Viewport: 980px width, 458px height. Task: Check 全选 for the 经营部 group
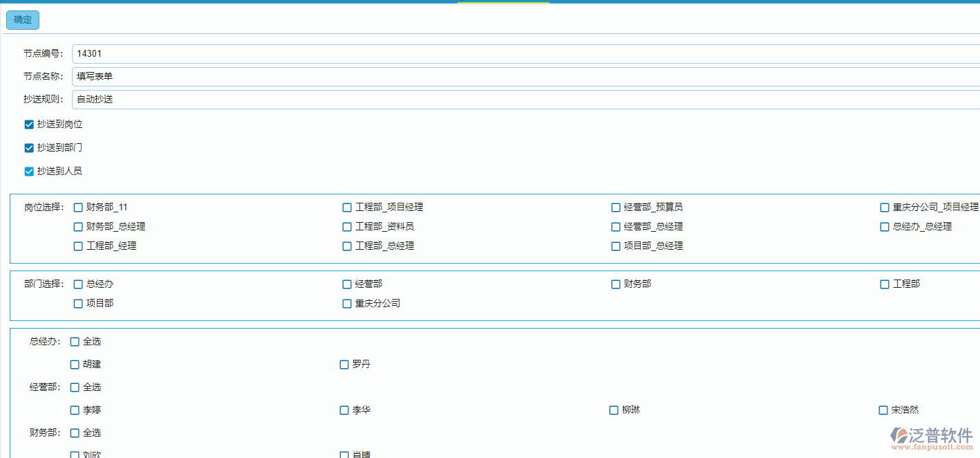[x=75, y=387]
